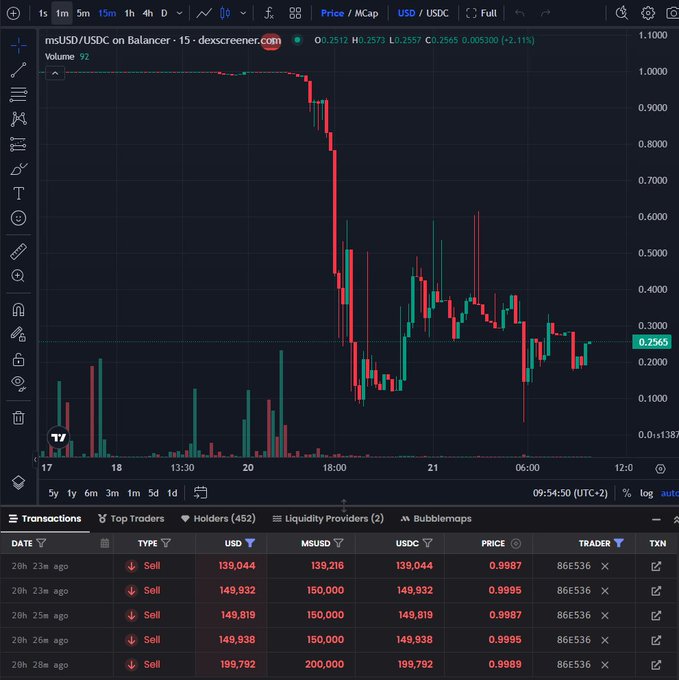
Task: Toggle USD / USDC quote currency
Action: 423,13
